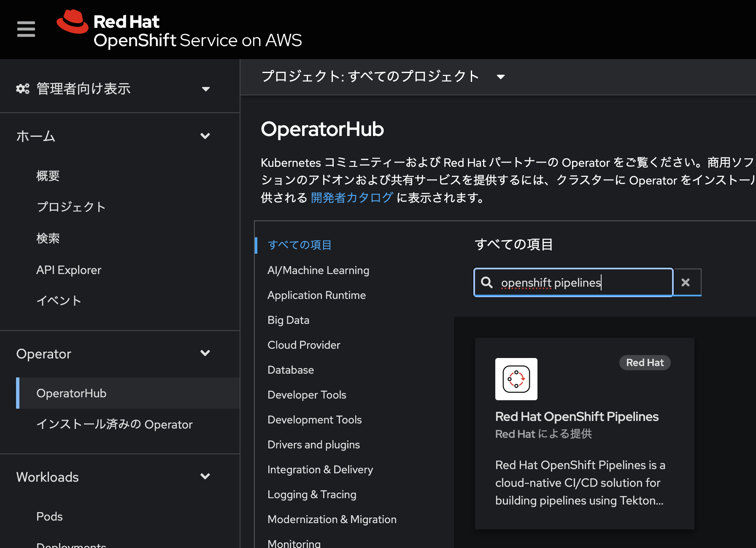This screenshot has height=548, width=756.
Task: Click the Red Hat fedora logo
Action: 73,22
